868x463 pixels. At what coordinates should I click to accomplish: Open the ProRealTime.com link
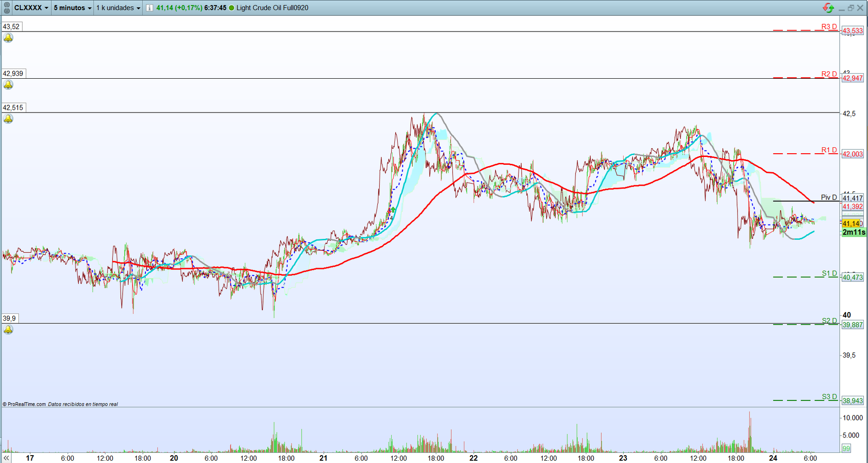pyautogui.click(x=27, y=404)
